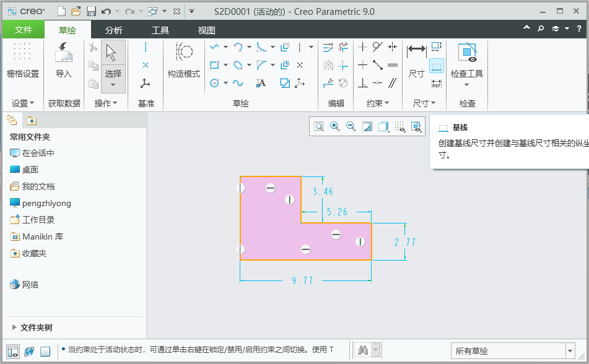Toggle grid display in the graphics toolbar
The height and width of the screenshot is (364, 589).
(x=399, y=126)
